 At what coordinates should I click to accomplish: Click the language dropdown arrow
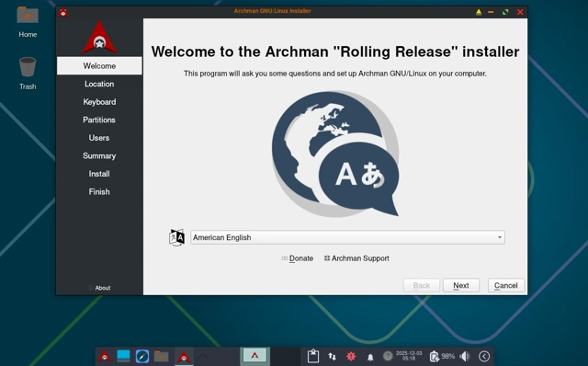point(500,237)
